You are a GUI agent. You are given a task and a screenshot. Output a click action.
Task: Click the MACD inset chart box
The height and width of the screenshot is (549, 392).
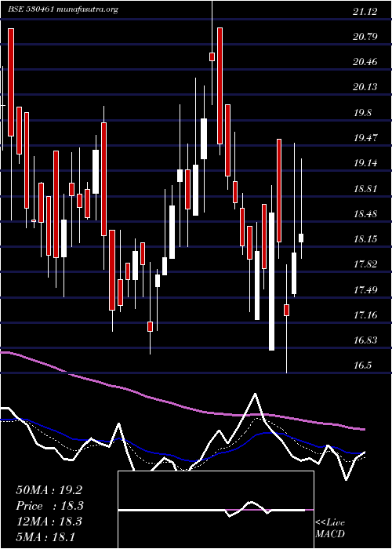coord(216,510)
